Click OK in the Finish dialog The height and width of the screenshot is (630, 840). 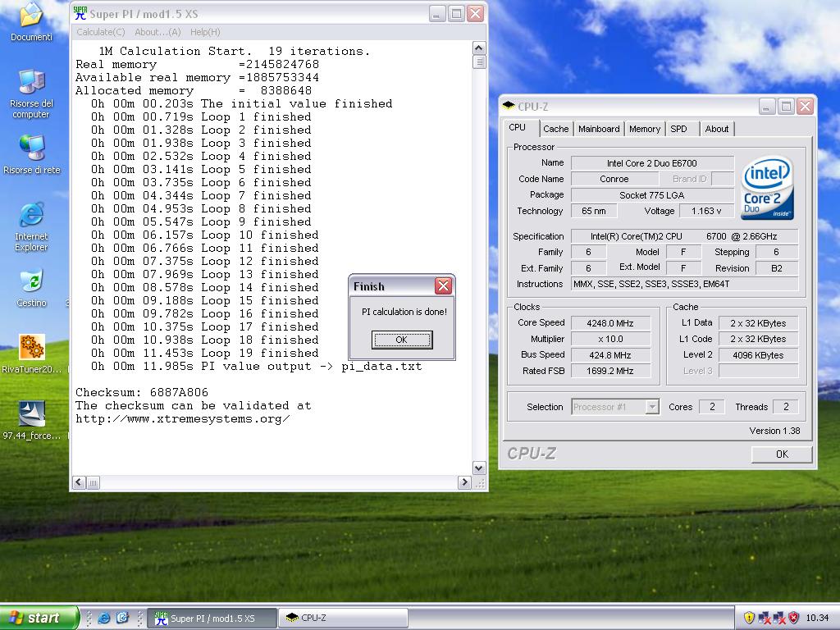(402, 340)
